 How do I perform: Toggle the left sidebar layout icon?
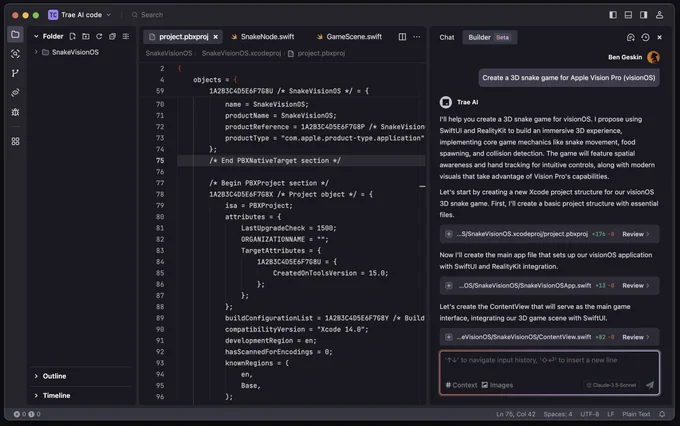click(613, 15)
